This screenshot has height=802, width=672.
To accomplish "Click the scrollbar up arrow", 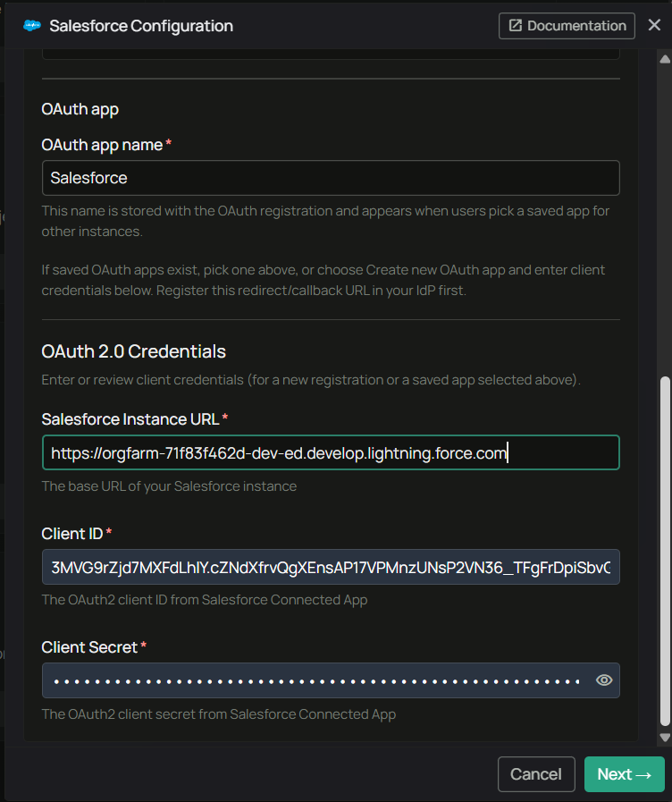I will tap(665, 59).
